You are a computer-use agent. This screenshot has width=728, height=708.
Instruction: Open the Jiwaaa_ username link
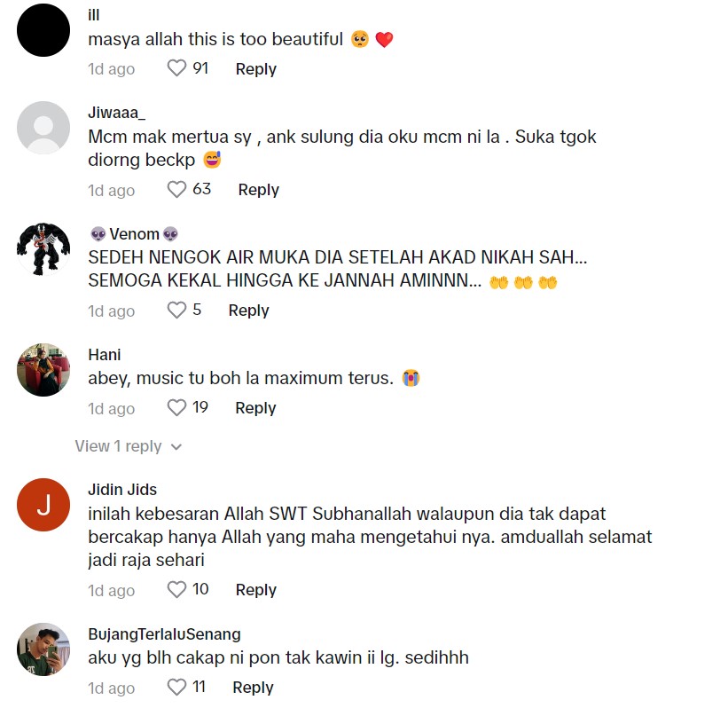(x=116, y=113)
